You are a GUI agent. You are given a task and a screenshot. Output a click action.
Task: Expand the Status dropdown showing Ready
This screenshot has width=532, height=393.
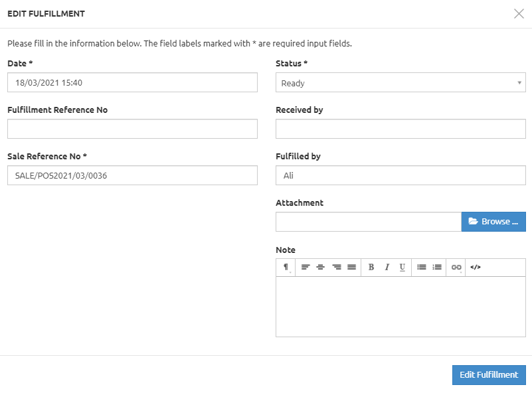coord(400,83)
